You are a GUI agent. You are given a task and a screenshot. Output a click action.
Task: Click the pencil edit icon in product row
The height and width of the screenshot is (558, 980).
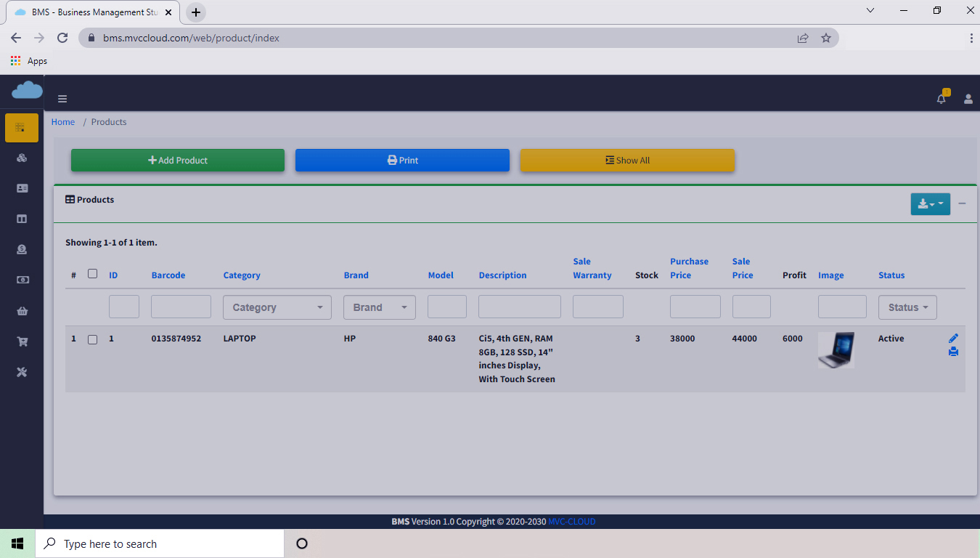click(x=953, y=339)
